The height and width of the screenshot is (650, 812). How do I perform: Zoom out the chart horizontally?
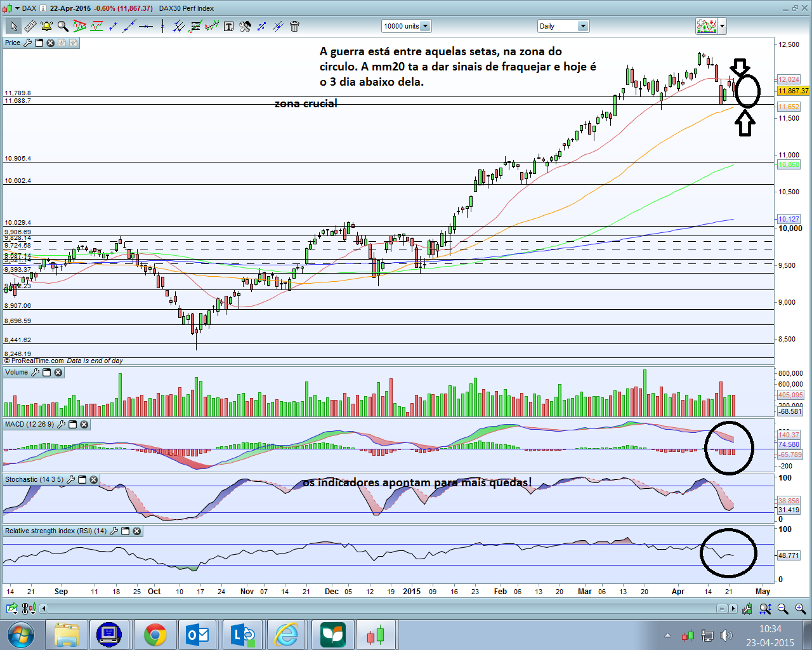(783, 609)
